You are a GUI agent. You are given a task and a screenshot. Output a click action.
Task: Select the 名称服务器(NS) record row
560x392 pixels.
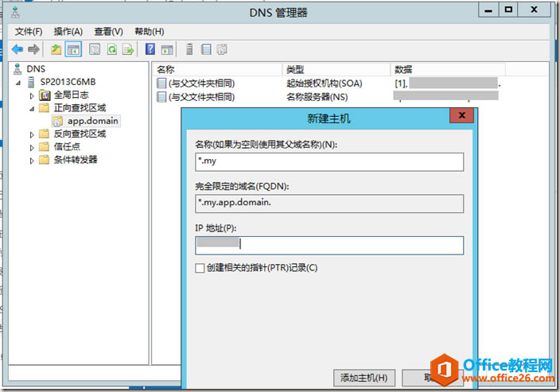click(x=328, y=97)
